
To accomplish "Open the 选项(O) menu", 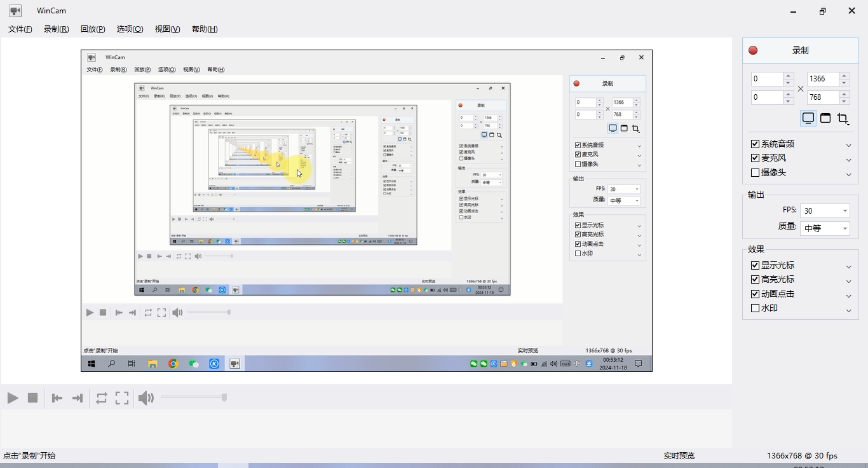I will click(x=130, y=29).
